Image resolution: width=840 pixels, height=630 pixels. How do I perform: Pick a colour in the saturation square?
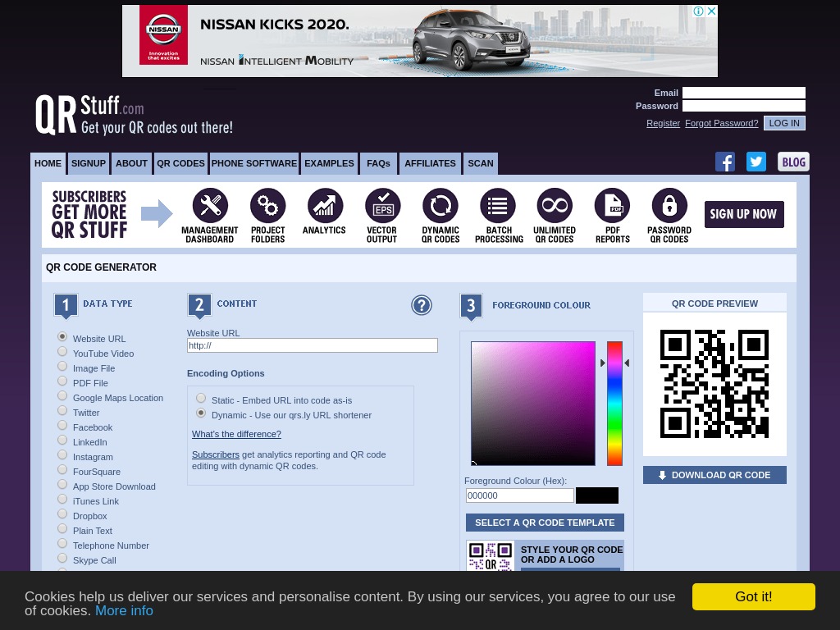click(x=533, y=404)
